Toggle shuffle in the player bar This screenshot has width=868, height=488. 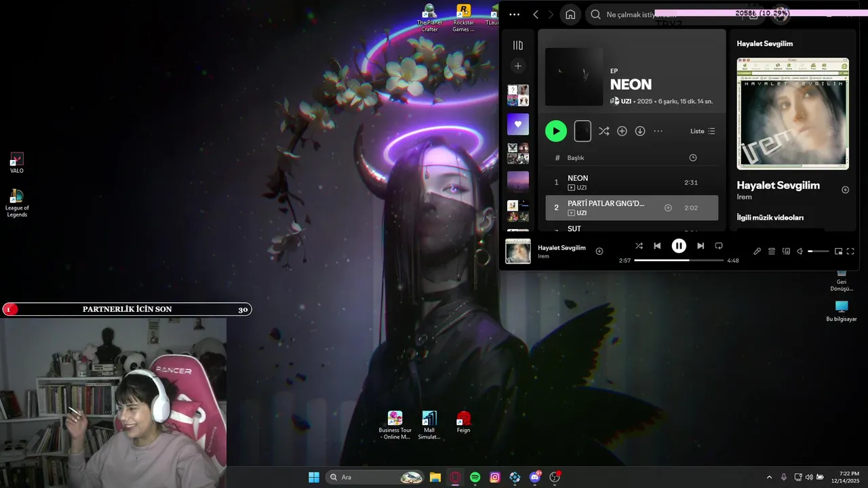(639, 246)
